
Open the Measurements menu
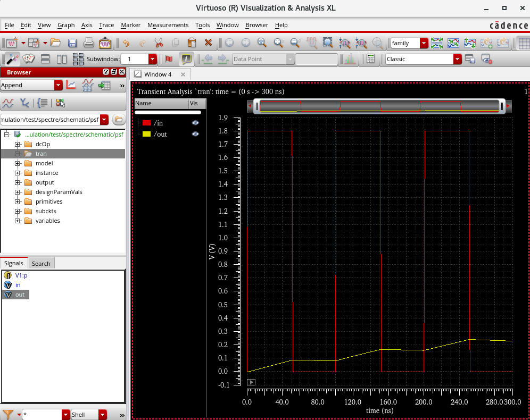[x=168, y=25]
